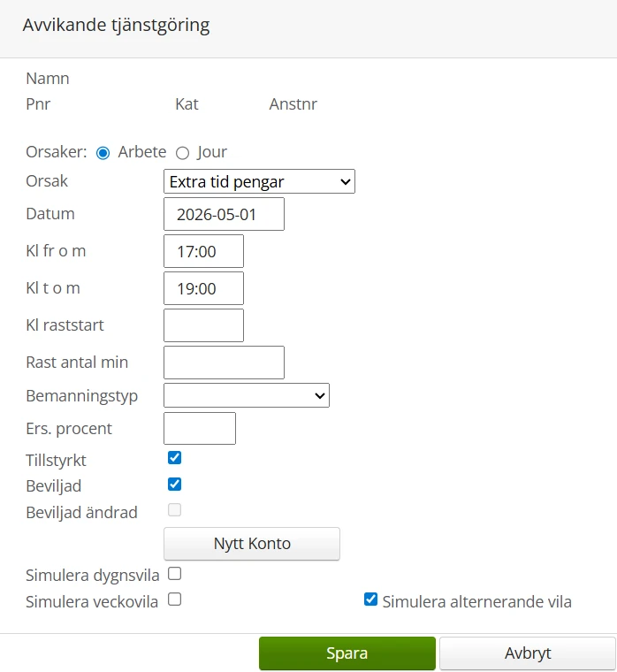Click the empty Kl raststart field
The image size is (617, 672).
(x=204, y=325)
